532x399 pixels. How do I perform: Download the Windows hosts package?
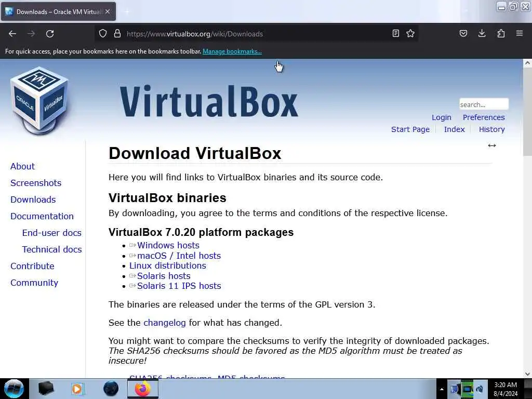point(168,245)
